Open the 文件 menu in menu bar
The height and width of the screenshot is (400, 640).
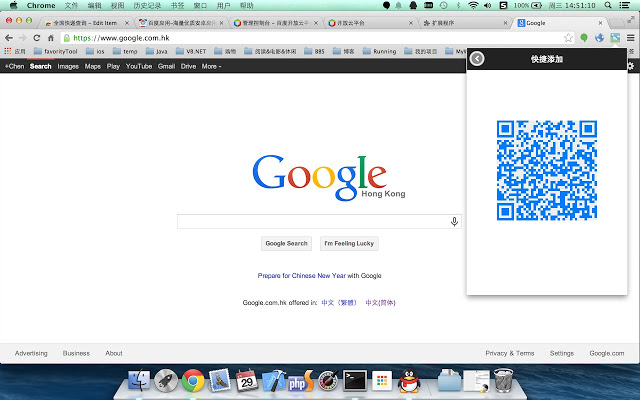71,5
